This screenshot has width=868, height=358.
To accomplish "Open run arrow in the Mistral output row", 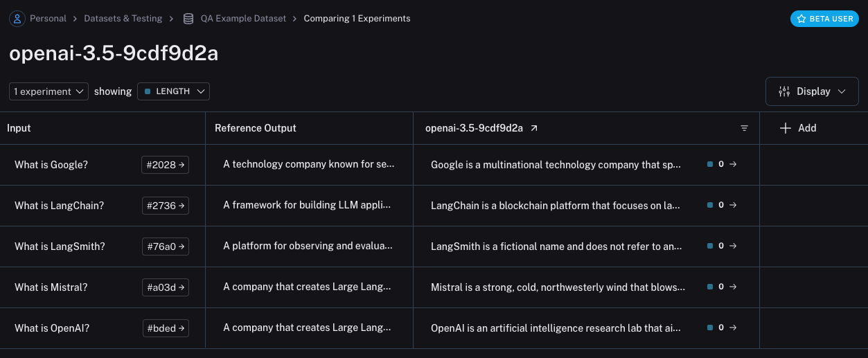I will [x=733, y=287].
